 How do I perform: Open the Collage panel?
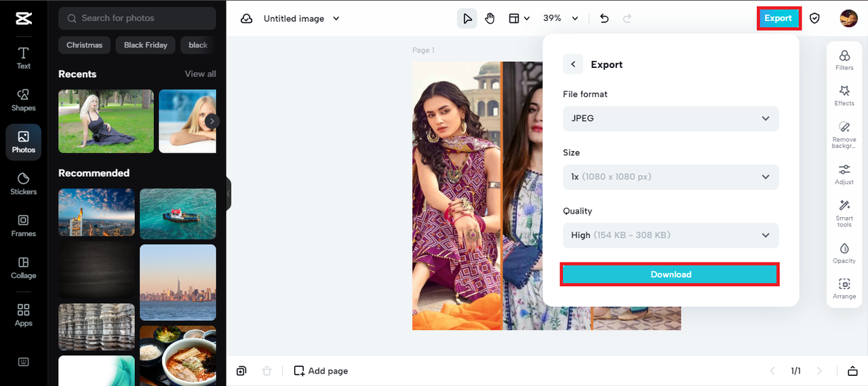pyautogui.click(x=24, y=268)
